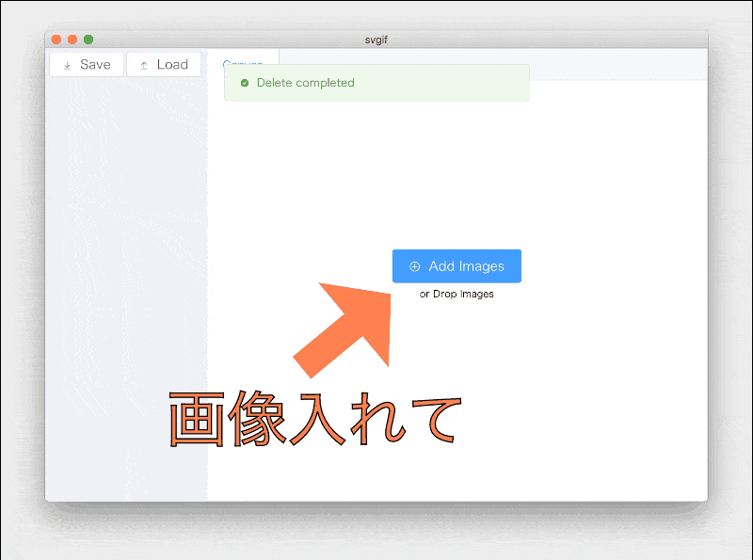
Task: Dismiss the Delete completed notification banner
Action: 376,83
